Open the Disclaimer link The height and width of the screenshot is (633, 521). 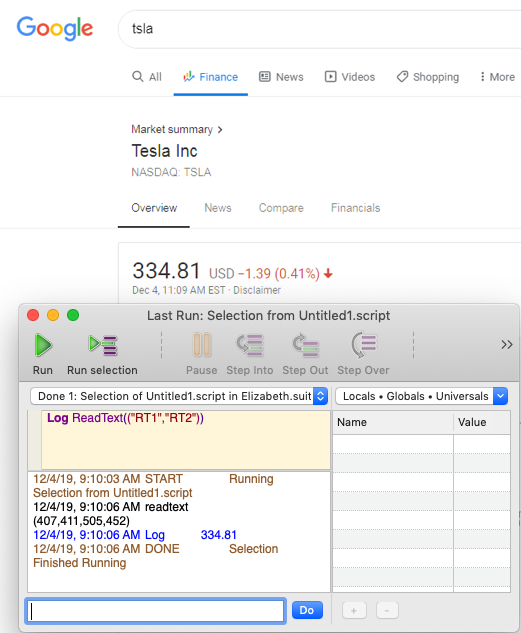[x=257, y=290]
